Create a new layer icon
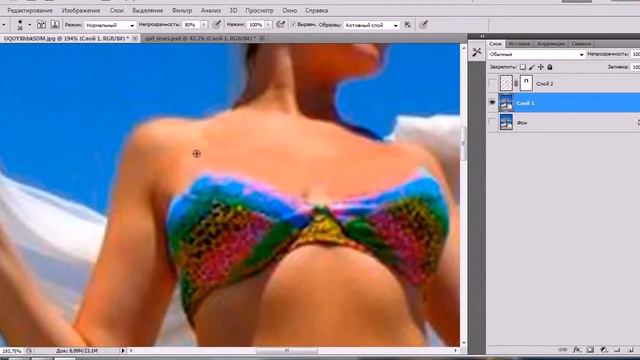640x360 pixels. click(x=631, y=350)
